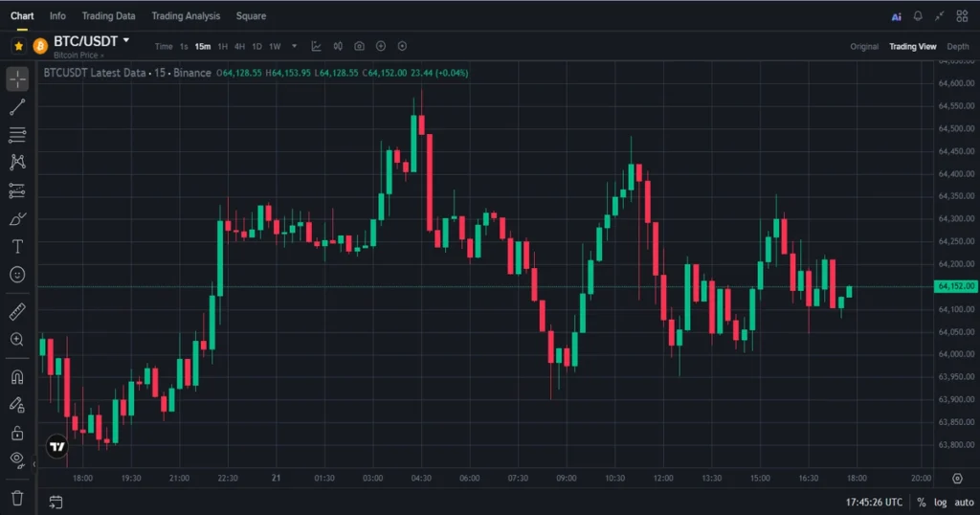Image resolution: width=980 pixels, height=515 pixels.
Task: Click the BTCUSDT Latest Data legend title
Action: coord(95,73)
